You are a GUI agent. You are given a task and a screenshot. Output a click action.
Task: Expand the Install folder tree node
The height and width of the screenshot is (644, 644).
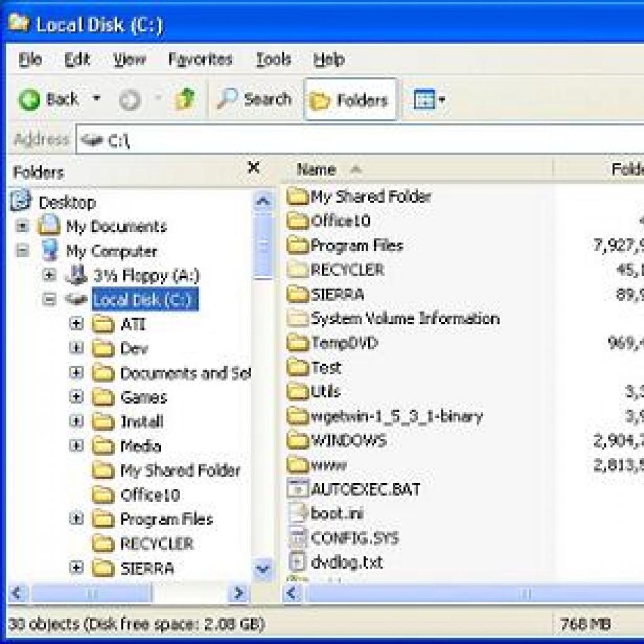click(76, 421)
